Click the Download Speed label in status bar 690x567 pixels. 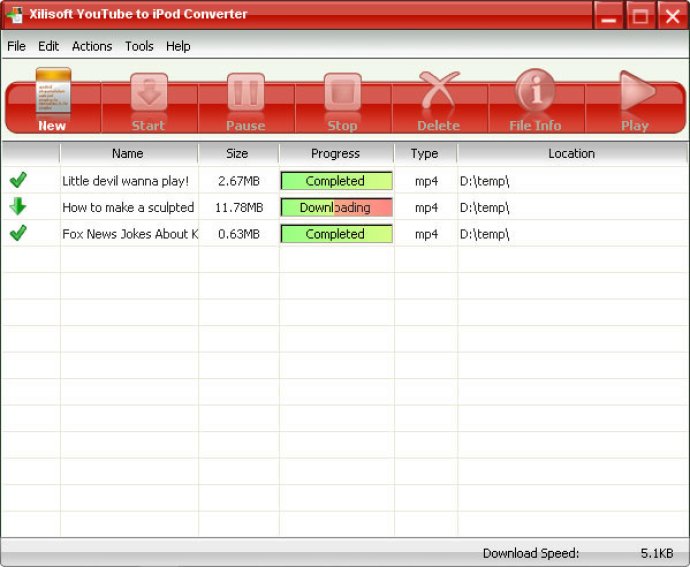point(531,553)
